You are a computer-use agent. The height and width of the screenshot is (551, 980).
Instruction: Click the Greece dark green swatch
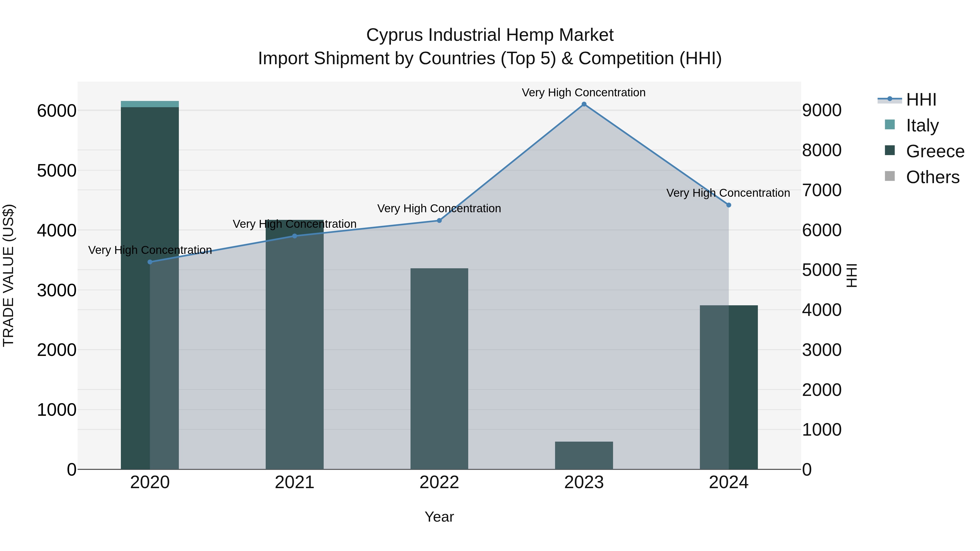click(890, 150)
